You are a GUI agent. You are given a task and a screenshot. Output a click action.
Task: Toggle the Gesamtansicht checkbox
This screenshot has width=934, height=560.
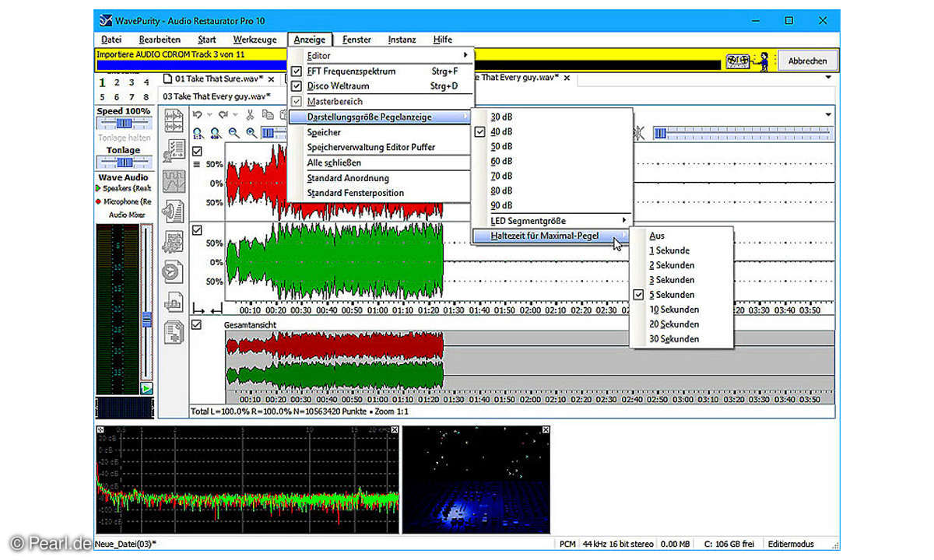[197, 324]
